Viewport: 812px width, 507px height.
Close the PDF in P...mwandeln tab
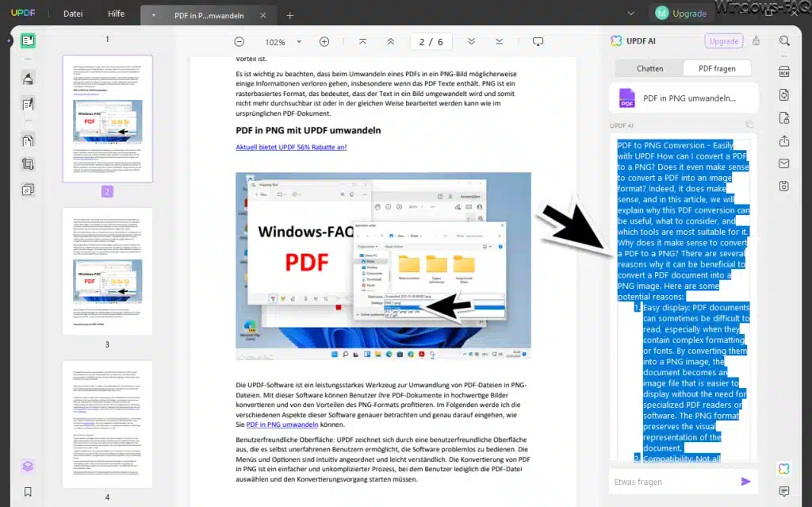(x=263, y=16)
